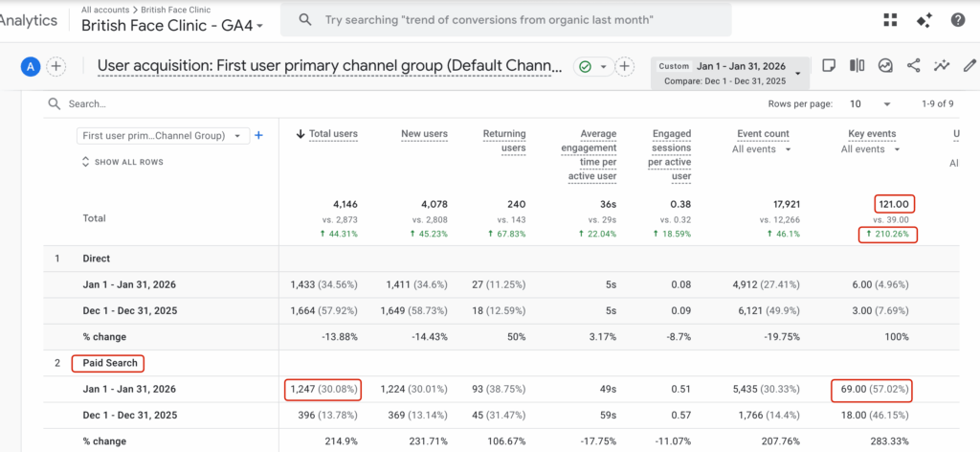Click the search magnifier in top bar

pyautogui.click(x=305, y=20)
